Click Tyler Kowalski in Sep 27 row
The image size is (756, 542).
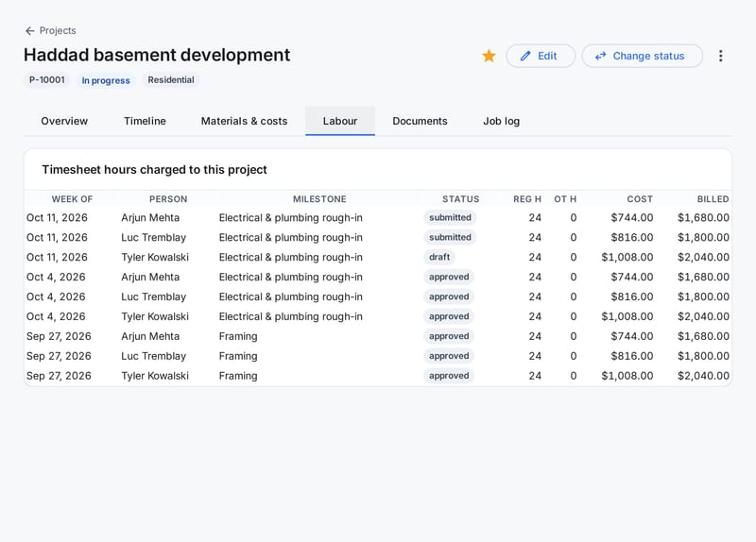click(x=155, y=376)
